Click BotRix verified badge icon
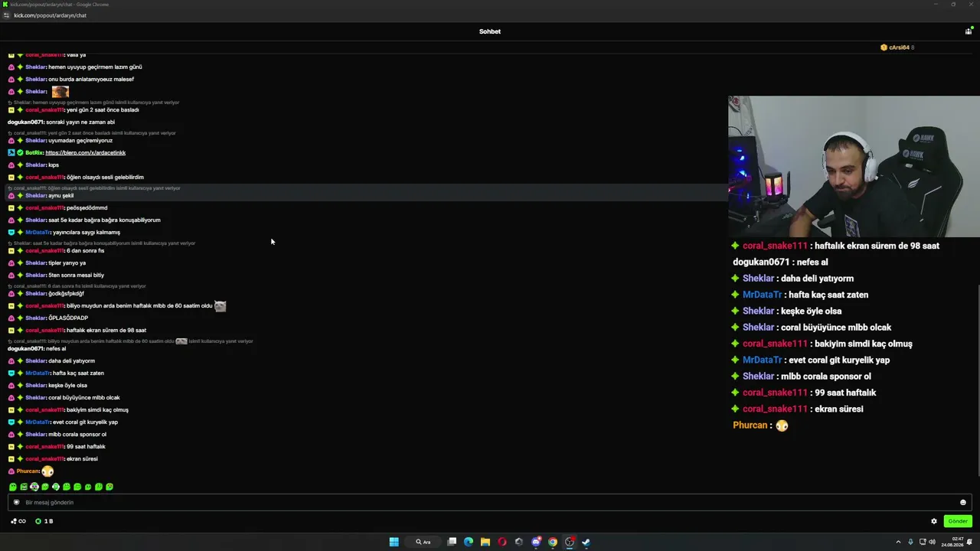Screen dimensions: 980x551 (21, 152)
